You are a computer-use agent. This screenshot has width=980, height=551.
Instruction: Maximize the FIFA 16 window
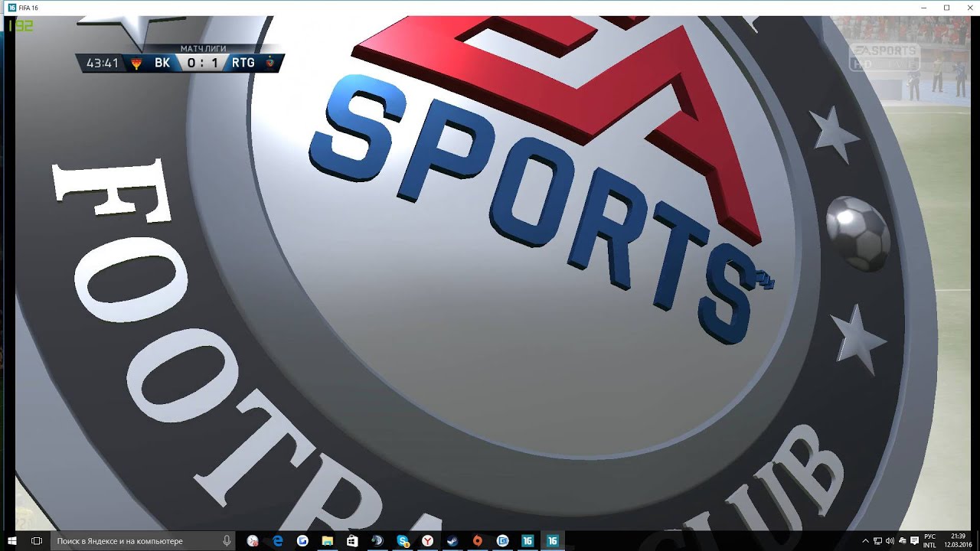[946, 8]
